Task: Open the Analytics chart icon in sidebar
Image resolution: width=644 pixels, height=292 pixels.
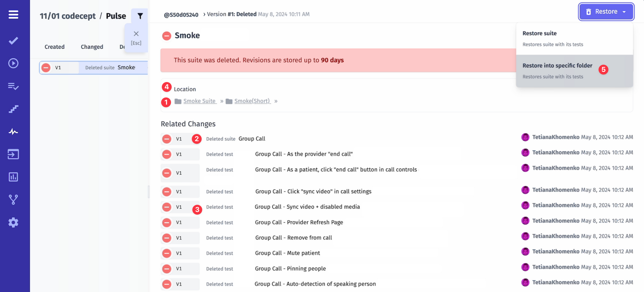Action: click(13, 177)
